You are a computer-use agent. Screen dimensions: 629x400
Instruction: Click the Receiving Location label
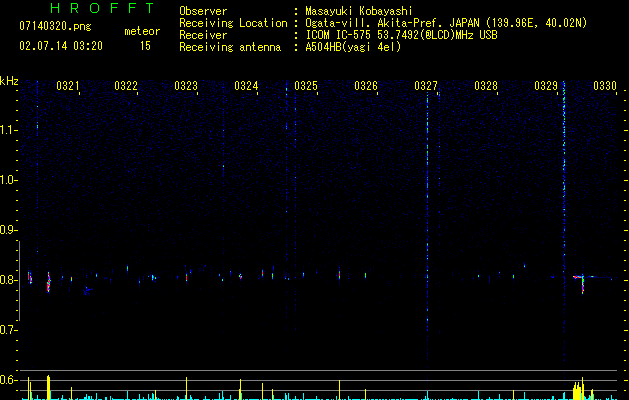coord(233,23)
